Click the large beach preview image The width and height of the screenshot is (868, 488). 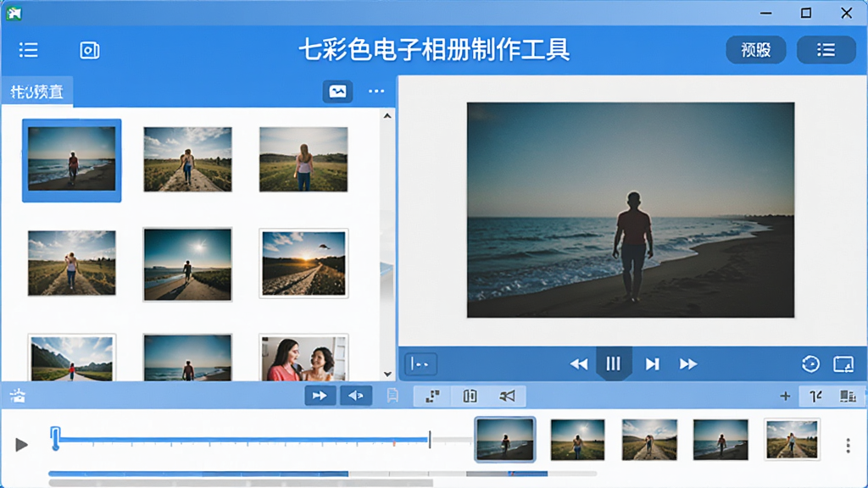(x=631, y=210)
